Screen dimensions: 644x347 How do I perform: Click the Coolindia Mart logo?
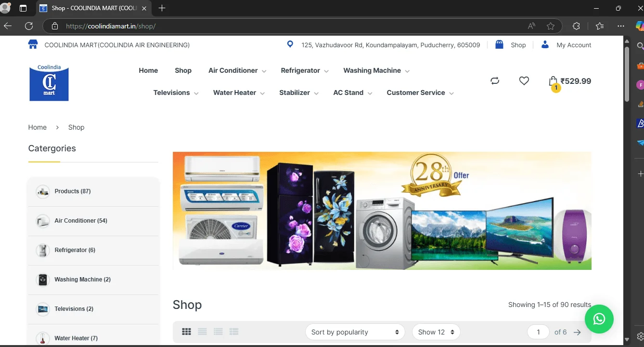49,83
